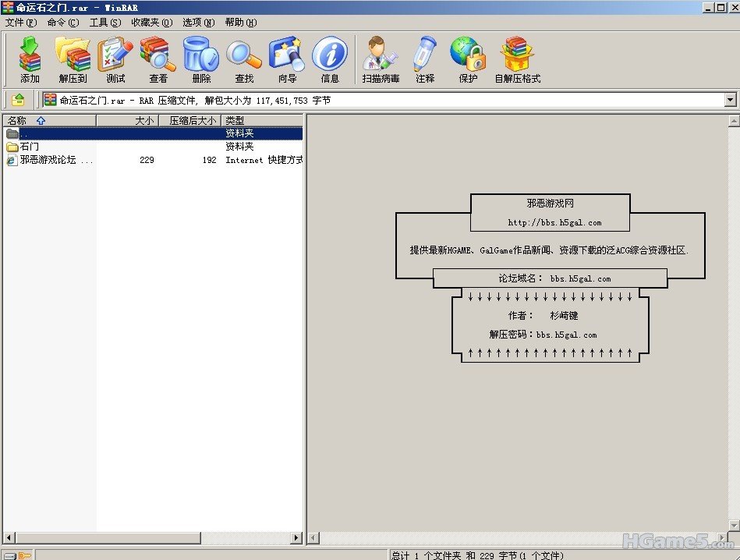
Task: Open the Help menu (帮助)
Action: pos(241,22)
